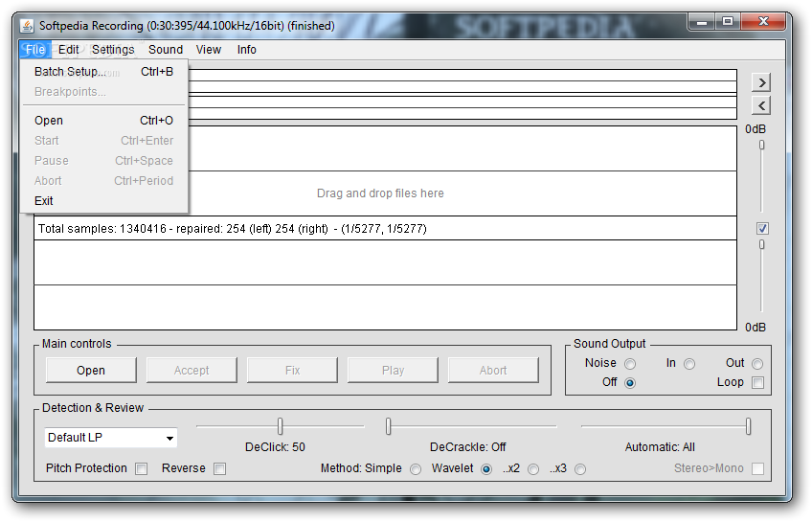Click the Play button

[x=393, y=371]
